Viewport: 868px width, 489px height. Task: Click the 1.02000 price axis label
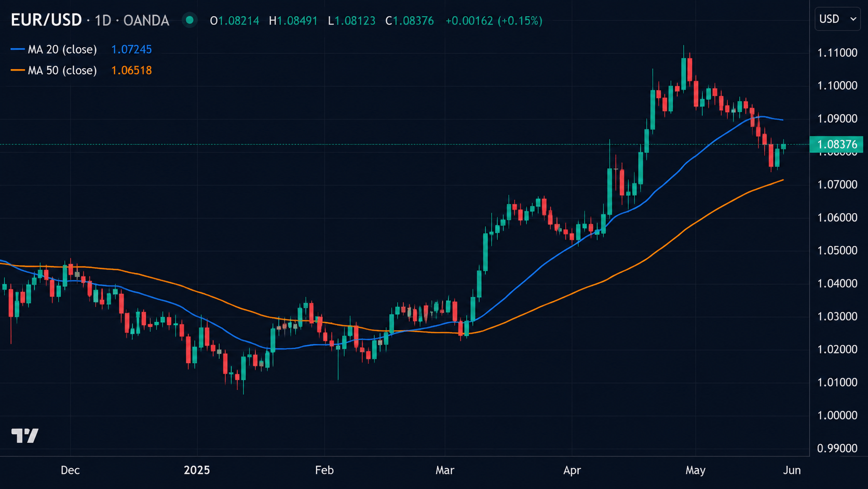pyautogui.click(x=837, y=349)
